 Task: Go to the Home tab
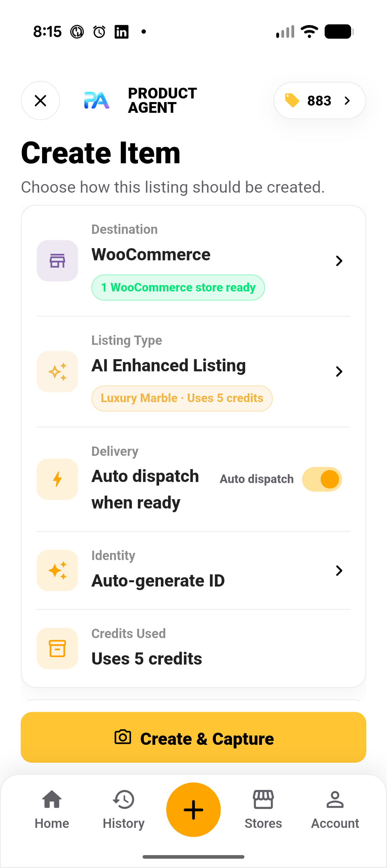pyautogui.click(x=52, y=810)
